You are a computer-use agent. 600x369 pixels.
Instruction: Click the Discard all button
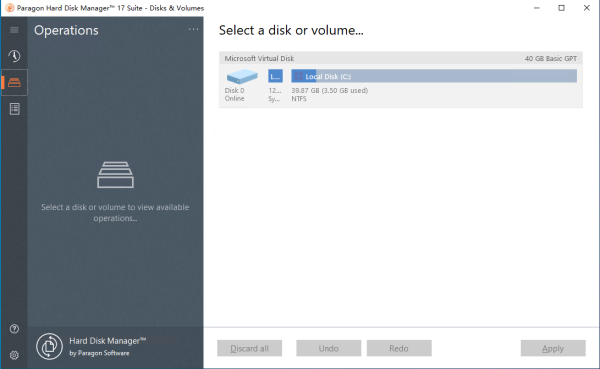point(249,348)
